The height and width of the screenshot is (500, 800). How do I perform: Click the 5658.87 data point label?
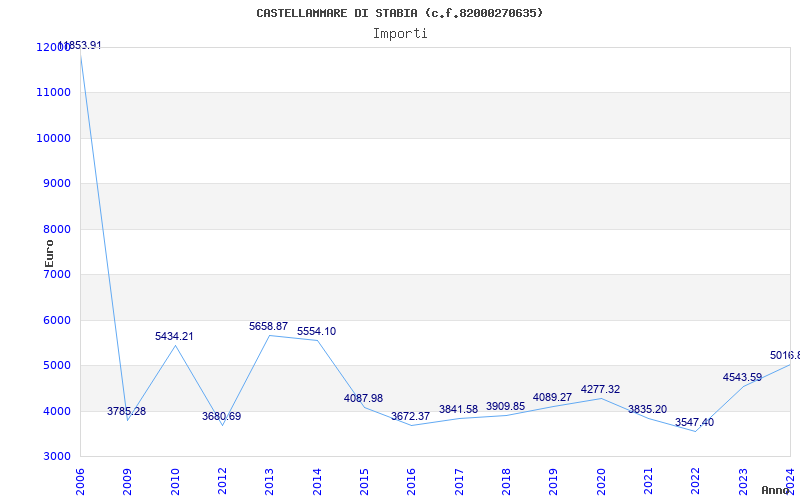268,327
